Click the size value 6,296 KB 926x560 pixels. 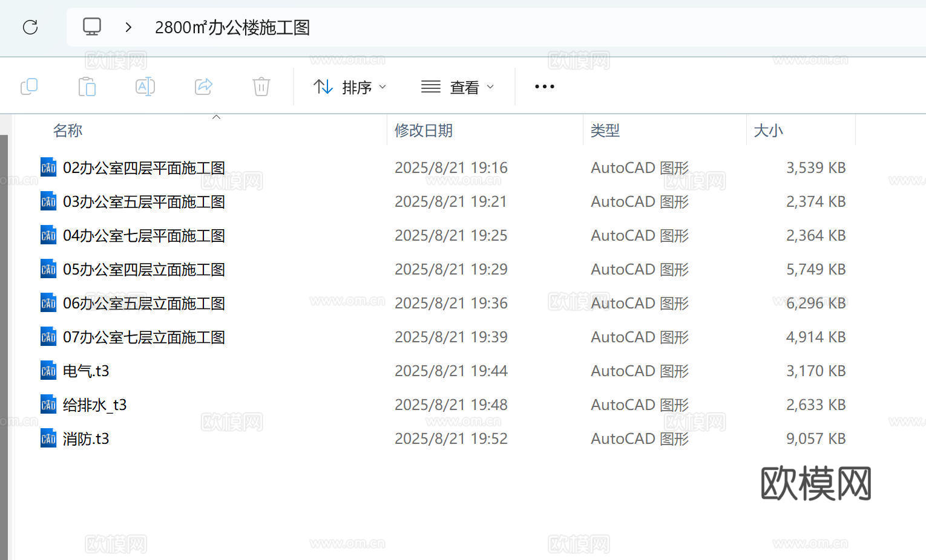click(816, 303)
